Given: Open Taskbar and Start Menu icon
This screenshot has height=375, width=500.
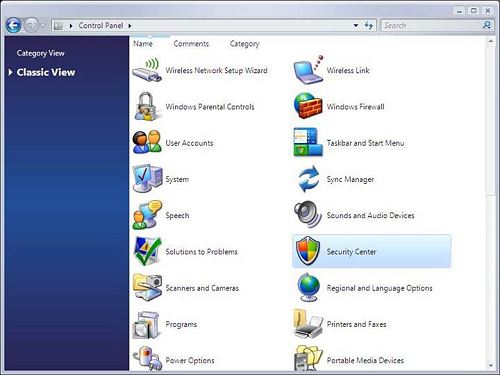Looking at the screenshot, I should point(308,142).
